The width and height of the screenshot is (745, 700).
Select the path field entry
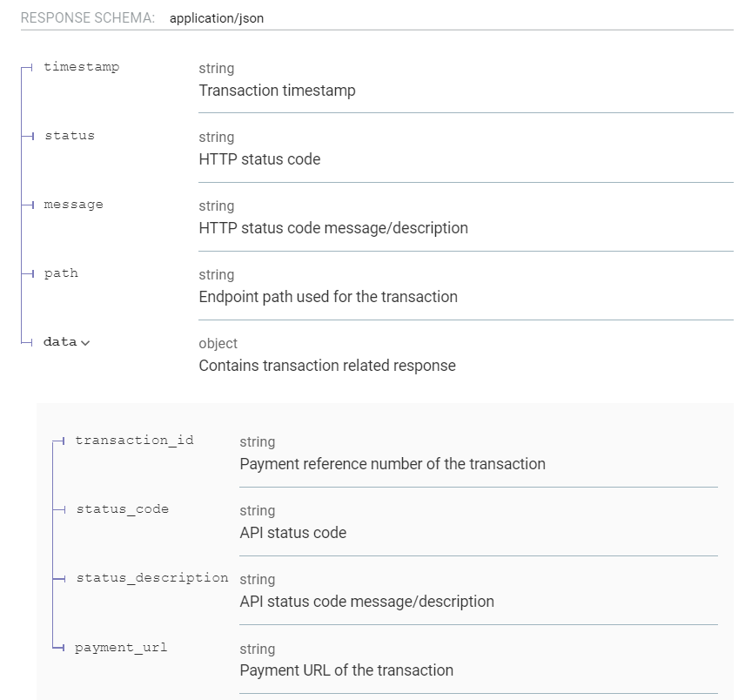(x=61, y=273)
